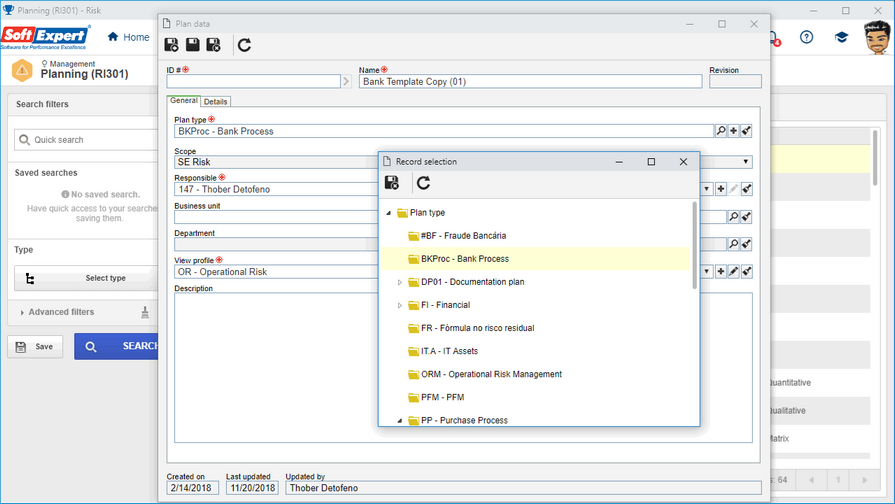This screenshot has width=895, height=504.
Task: Click Save and exit icon in Plan data toolbar
Action: point(213,45)
